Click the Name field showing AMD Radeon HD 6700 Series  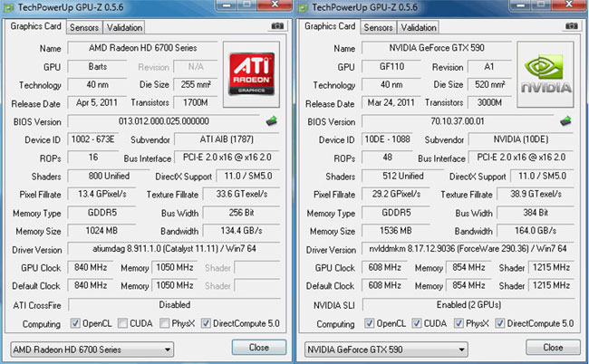(x=142, y=48)
